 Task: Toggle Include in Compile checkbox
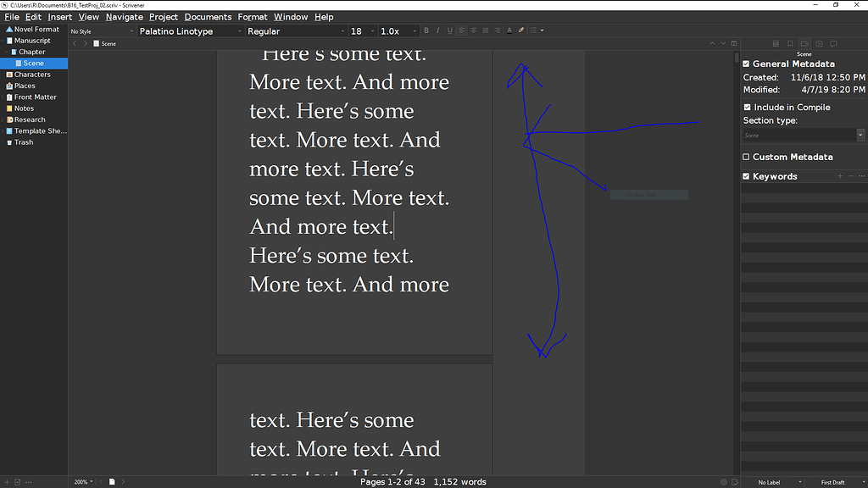pos(747,107)
